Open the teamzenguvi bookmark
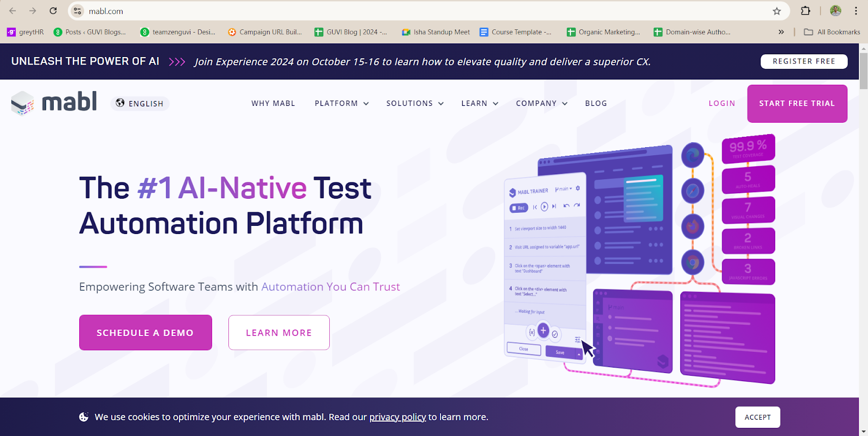The image size is (868, 436). [178, 32]
